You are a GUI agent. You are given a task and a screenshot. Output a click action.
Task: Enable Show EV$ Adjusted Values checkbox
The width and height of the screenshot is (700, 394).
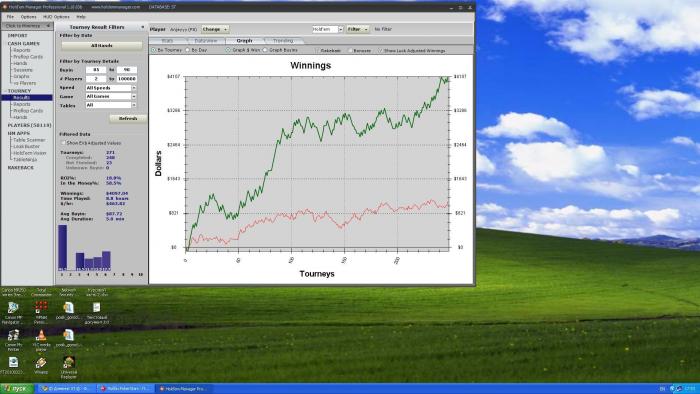pos(63,143)
